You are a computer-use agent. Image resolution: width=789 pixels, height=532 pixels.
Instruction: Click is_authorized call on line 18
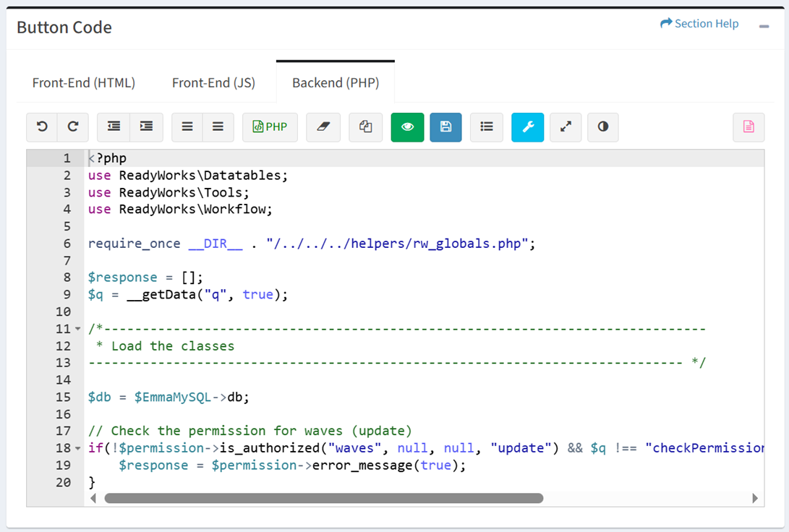pyautogui.click(x=390, y=448)
